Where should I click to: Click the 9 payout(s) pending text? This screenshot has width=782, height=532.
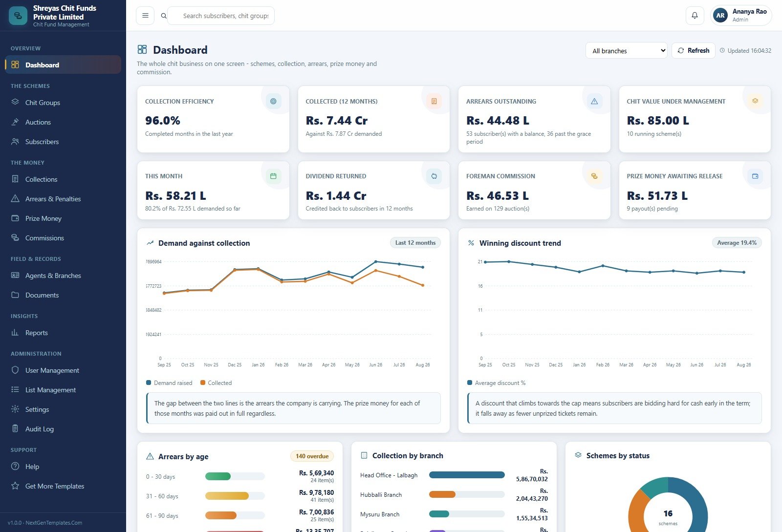652,209
